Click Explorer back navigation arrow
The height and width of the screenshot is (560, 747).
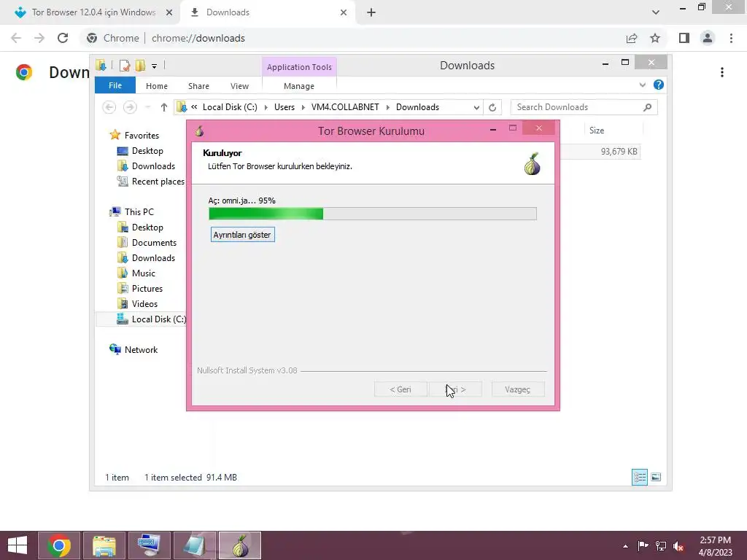click(109, 107)
